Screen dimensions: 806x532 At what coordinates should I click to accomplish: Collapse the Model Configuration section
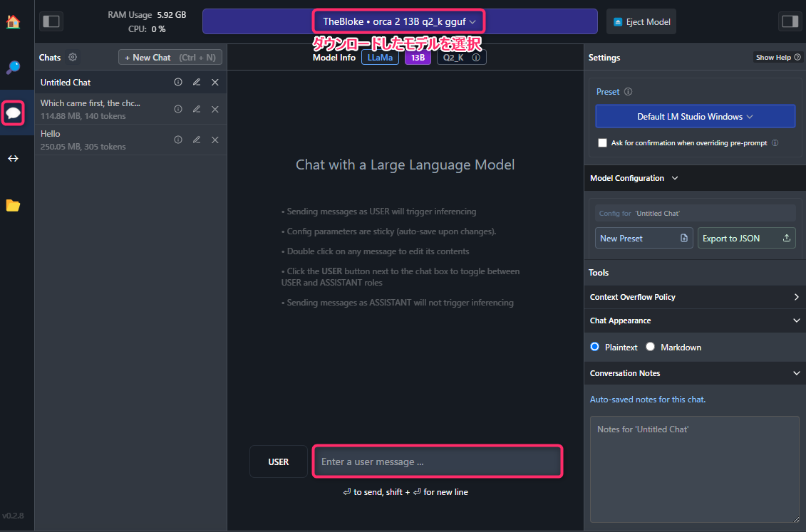tap(695, 178)
